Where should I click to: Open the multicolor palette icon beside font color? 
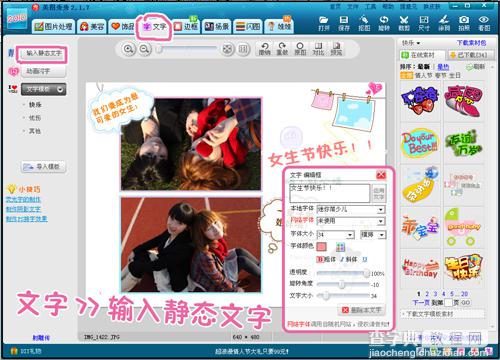coord(340,247)
